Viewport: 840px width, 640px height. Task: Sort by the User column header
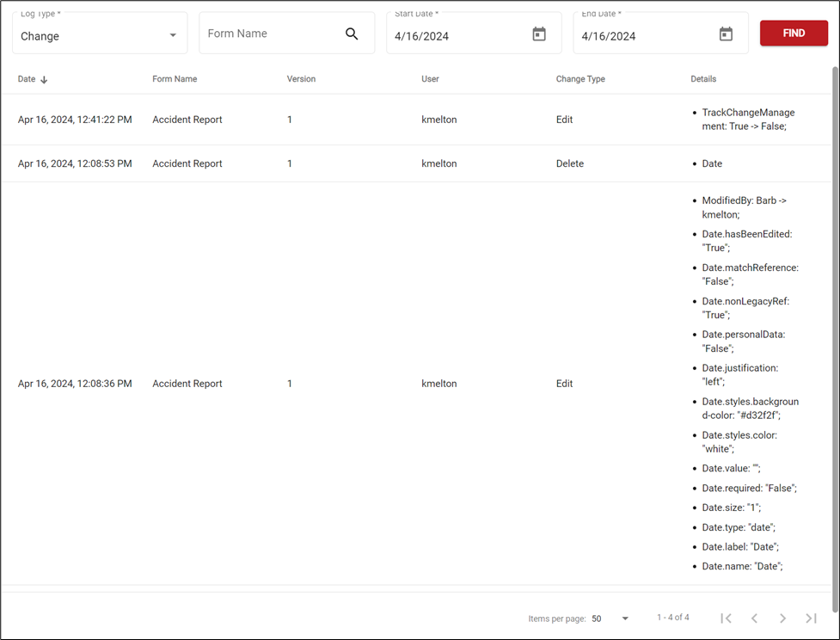[x=430, y=79]
